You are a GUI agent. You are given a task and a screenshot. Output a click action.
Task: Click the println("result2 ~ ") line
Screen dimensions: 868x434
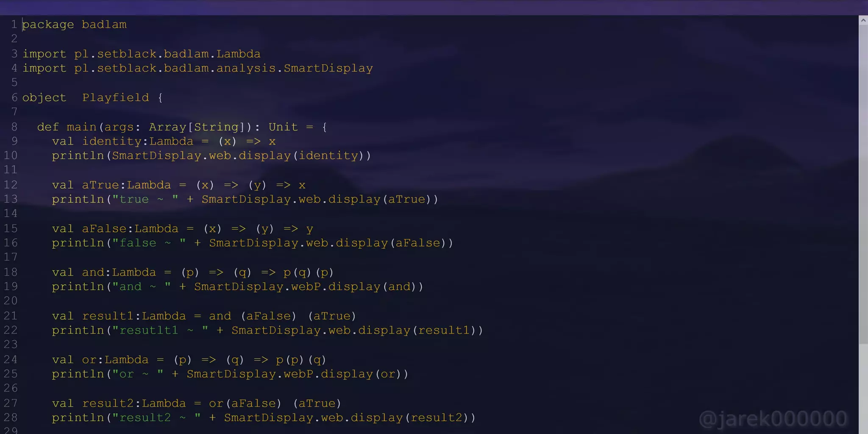[264, 417]
